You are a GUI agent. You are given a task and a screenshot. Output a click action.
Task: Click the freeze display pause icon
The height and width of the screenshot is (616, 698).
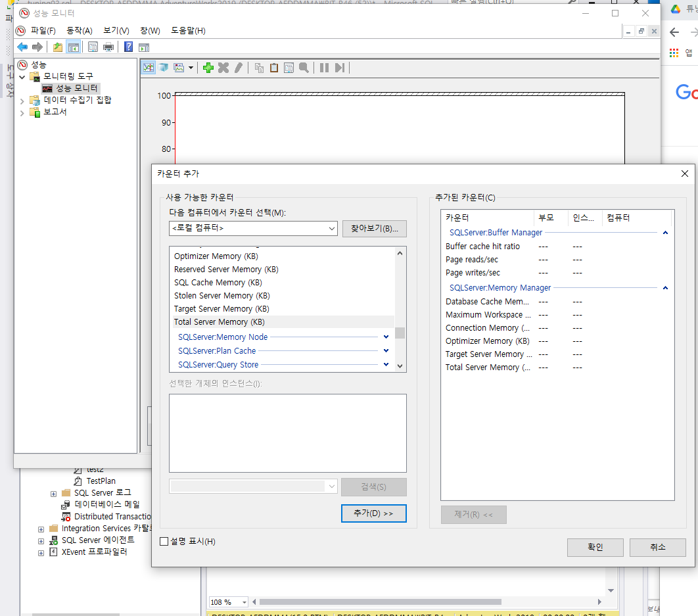pos(324,68)
